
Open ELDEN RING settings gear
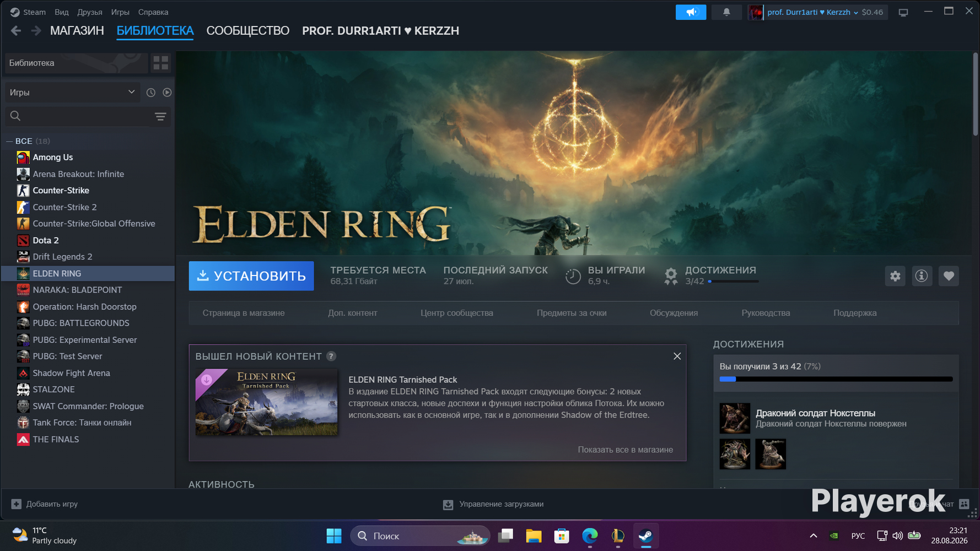pyautogui.click(x=895, y=276)
